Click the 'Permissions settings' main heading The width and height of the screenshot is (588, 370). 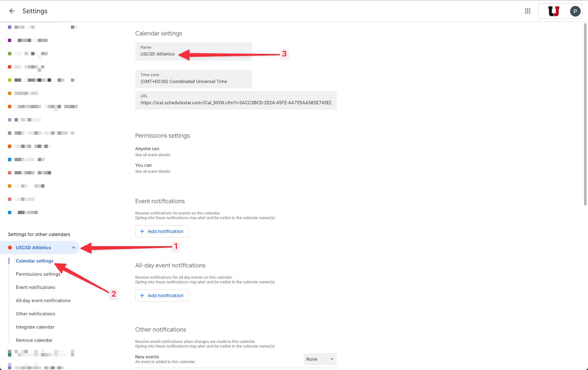click(x=162, y=136)
